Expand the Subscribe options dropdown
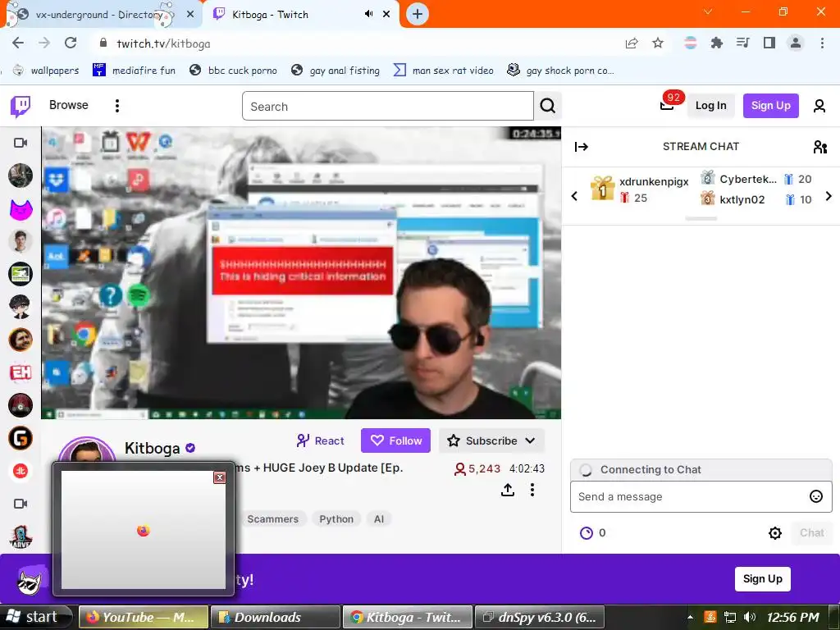Image resolution: width=840 pixels, height=630 pixels. click(530, 441)
